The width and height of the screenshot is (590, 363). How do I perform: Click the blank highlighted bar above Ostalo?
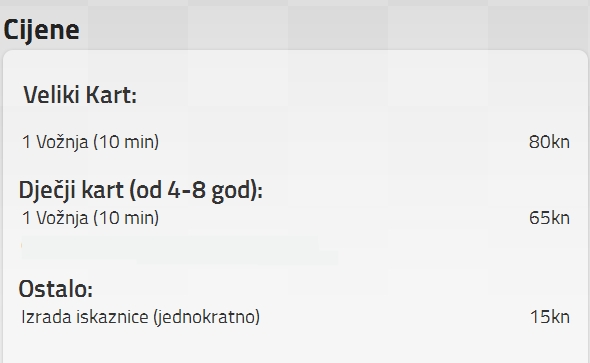tap(179, 251)
